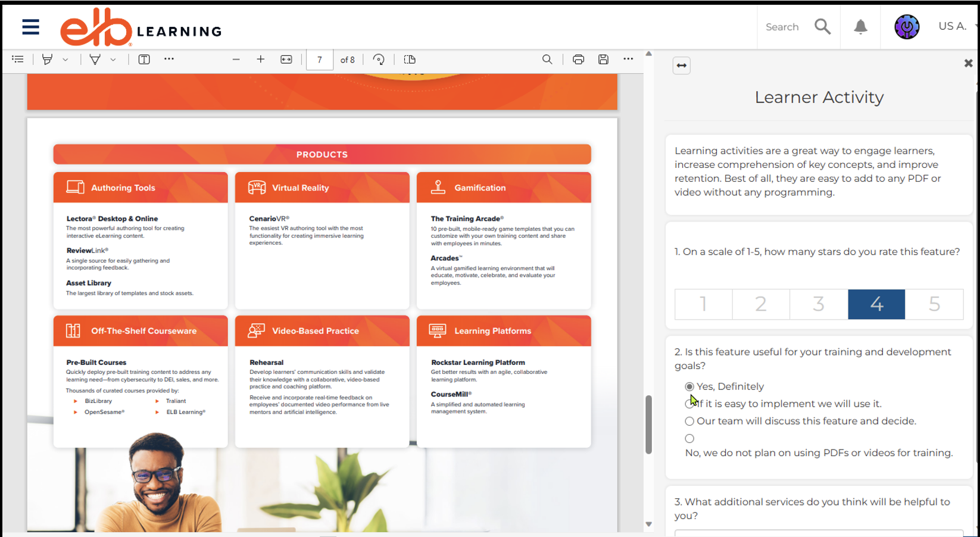Screen dimensions: 980x537
Task: Select the text annotation tool
Action: tap(143, 59)
